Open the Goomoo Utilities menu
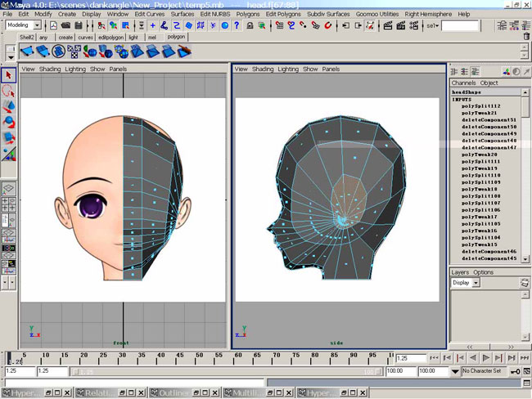 pyautogui.click(x=377, y=14)
